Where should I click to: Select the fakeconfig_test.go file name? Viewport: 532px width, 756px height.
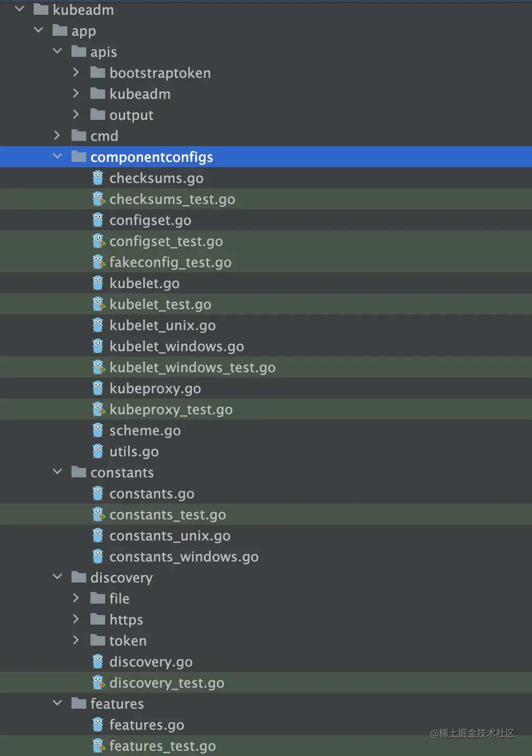pyautogui.click(x=170, y=262)
